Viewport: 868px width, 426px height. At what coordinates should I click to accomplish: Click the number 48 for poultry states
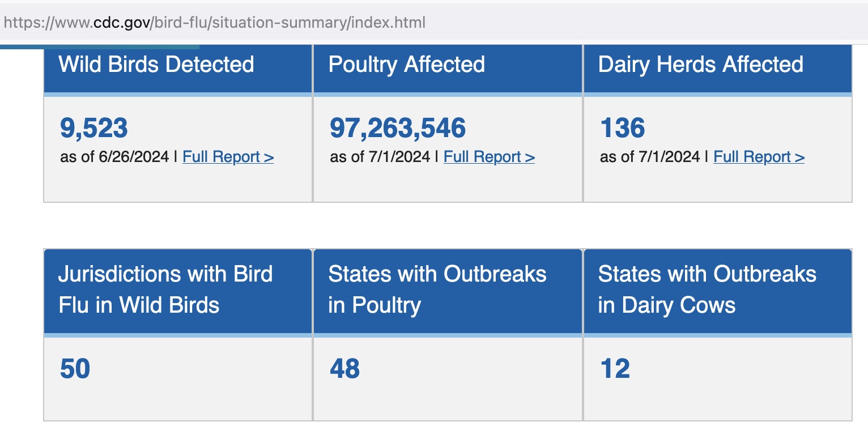344,369
